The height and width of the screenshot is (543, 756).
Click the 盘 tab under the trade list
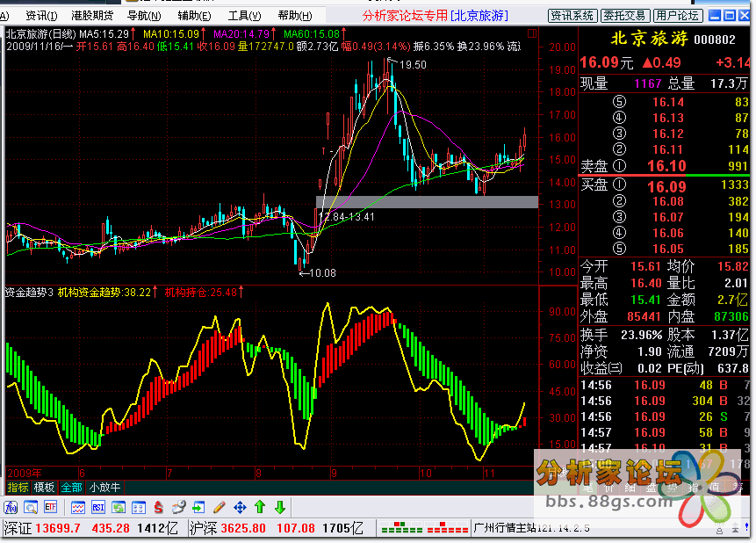point(652,487)
